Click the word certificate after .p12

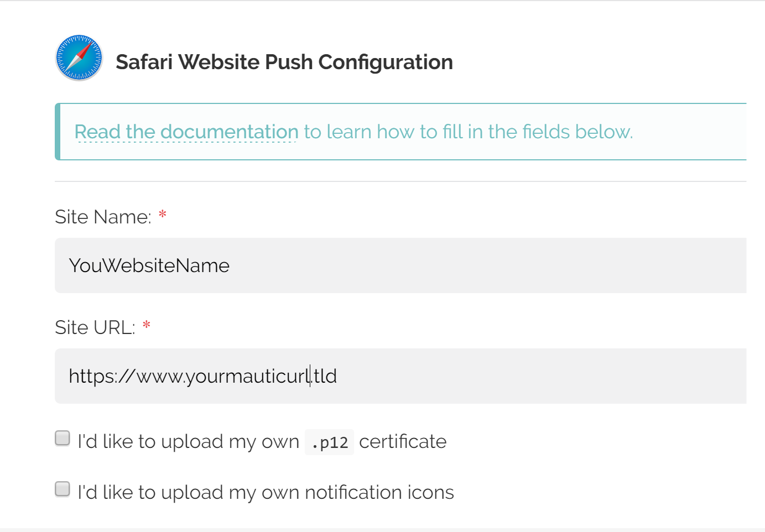point(403,441)
